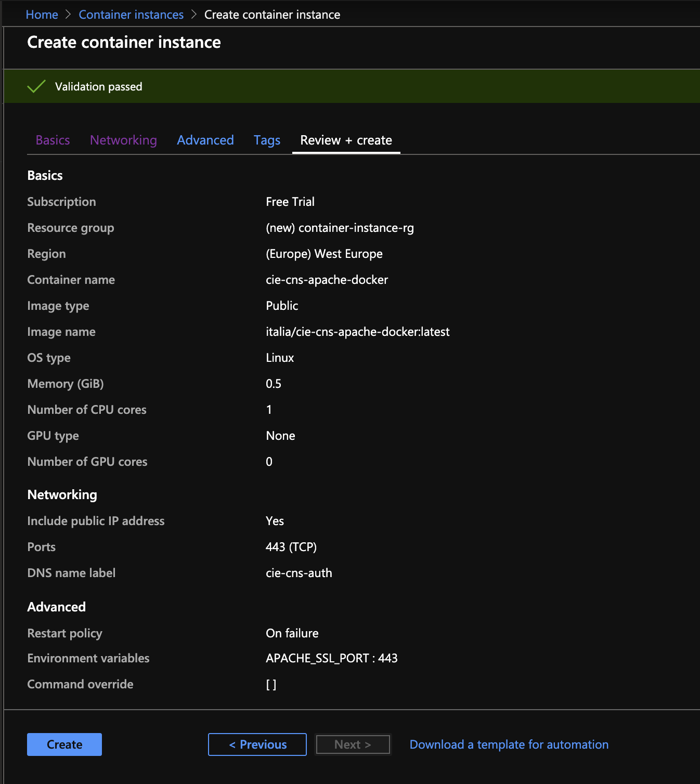
Task: Download a template for automation
Action: (x=509, y=744)
